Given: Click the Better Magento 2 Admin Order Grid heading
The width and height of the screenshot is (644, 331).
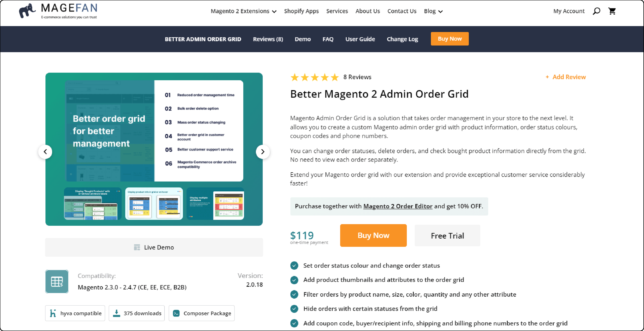Looking at the screenshot, I should [x=379, y=94].
